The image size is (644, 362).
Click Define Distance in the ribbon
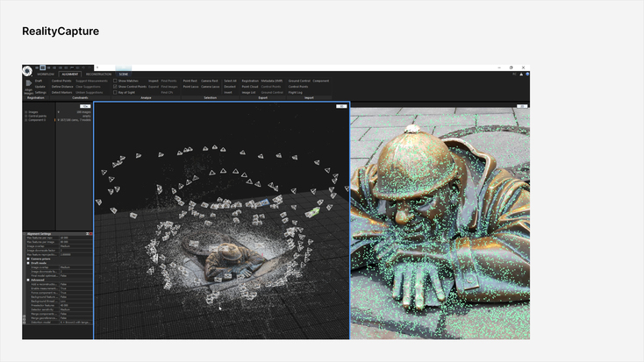click(x=62, y=87)
